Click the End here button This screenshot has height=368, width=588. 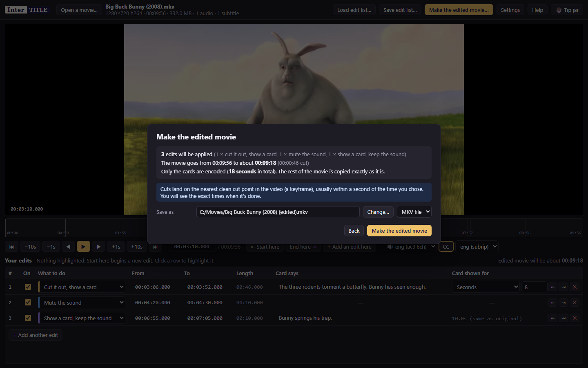[x=303, y=247]
